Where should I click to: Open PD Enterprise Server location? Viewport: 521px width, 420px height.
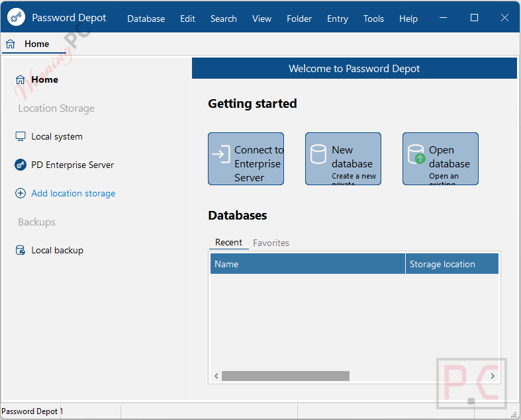[72, 165]
